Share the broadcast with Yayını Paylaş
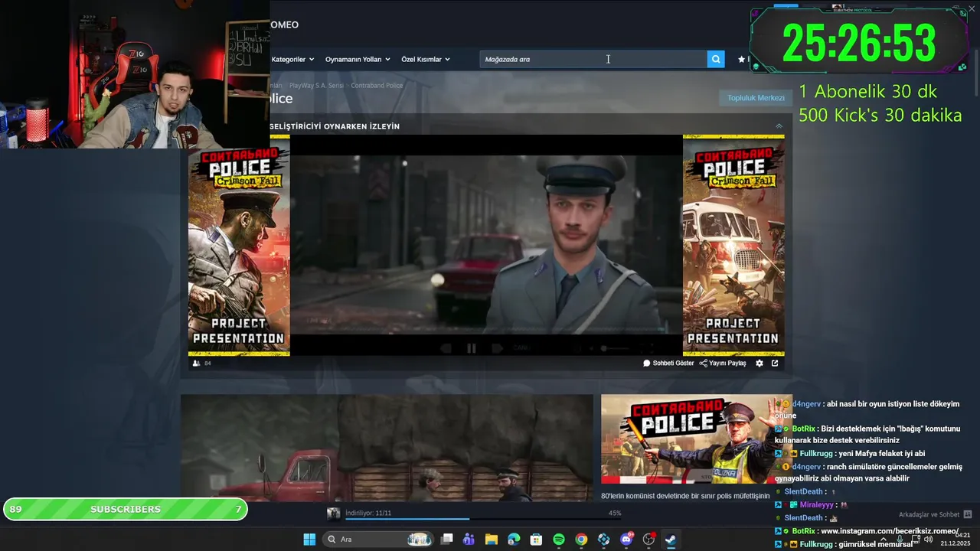The width and height of the screenshot is (980, 551). pos(723,364)
